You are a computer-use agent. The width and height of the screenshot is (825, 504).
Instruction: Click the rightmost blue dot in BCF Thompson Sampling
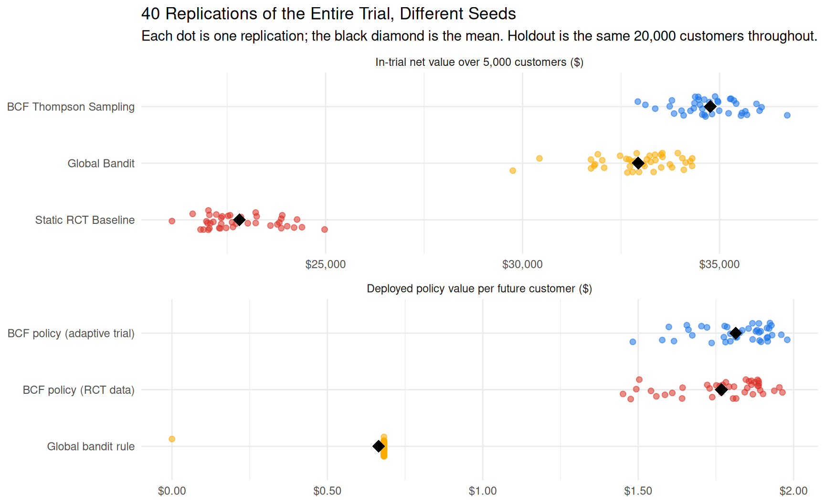(x=787, y=115)
